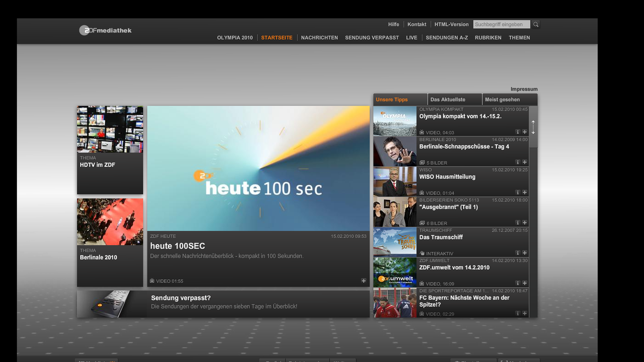
Task: Click info icon for Berlinale-Schnappschüsse
Action: click(x=518, y=162)
